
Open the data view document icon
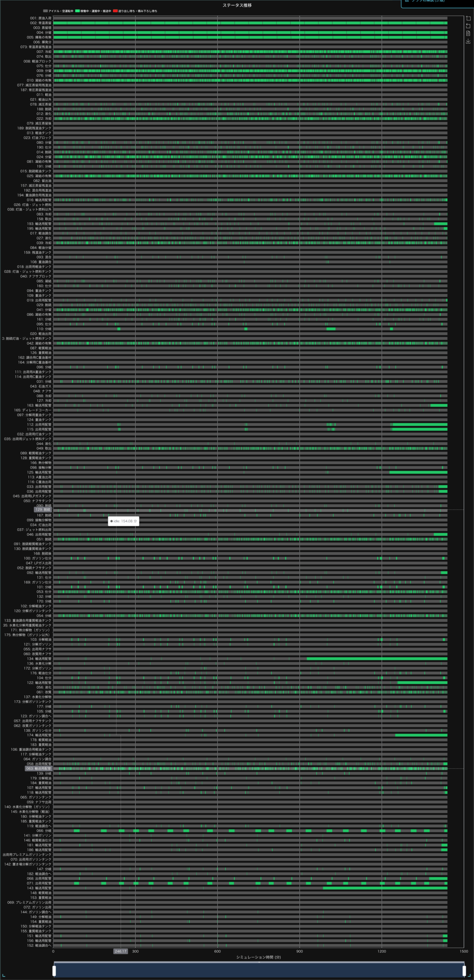[x=468, y=34]
